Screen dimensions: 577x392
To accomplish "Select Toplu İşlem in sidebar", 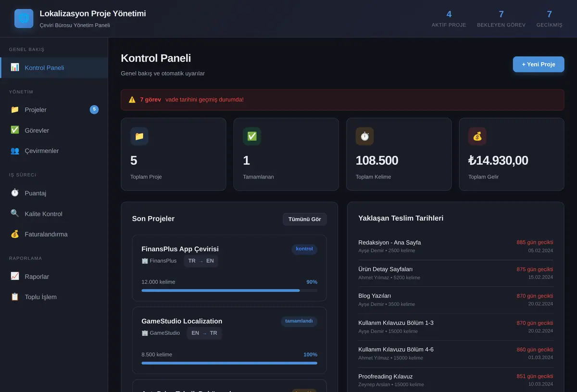I will [54, 297].
